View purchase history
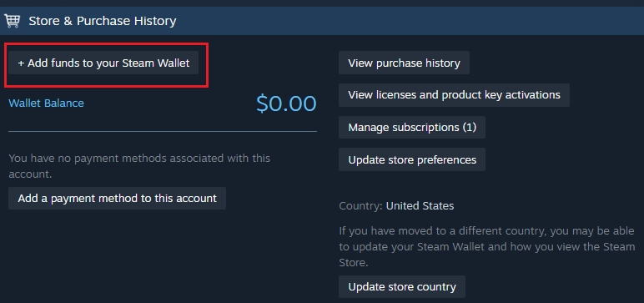Image resolution: width=644 pixels, height=303 pixels. 404,63
